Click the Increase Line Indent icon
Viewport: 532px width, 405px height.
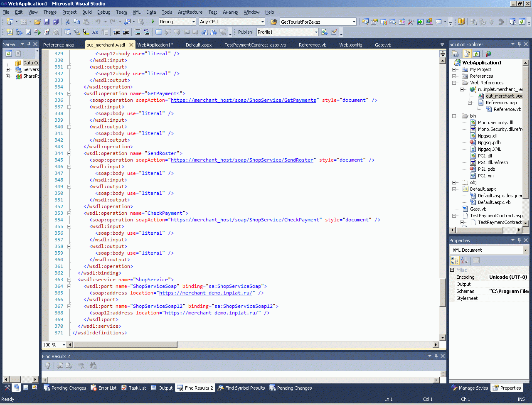[126, 32]
